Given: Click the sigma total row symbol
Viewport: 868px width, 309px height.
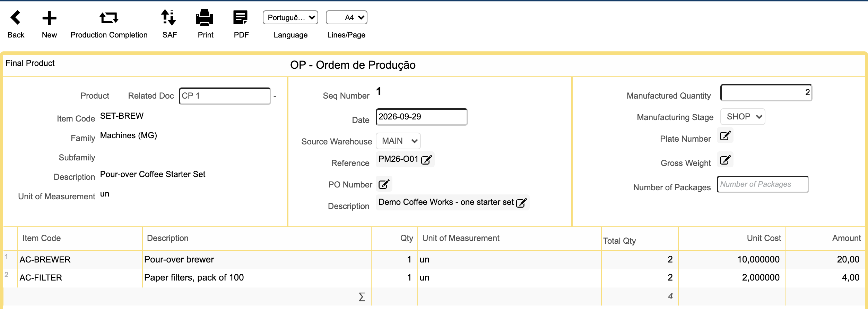Looking at the screenshot, I should coord(362,297).
